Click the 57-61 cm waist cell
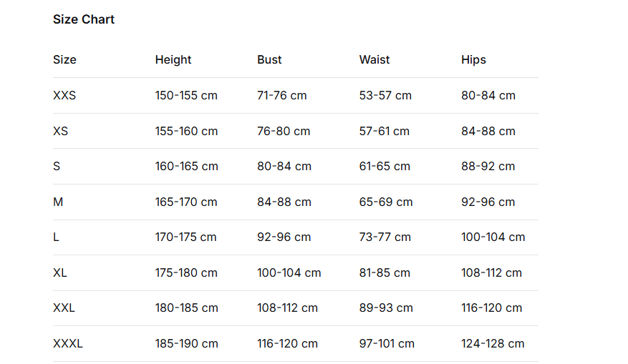The height and width of the screenshot is (364, 628). [385, 132]
